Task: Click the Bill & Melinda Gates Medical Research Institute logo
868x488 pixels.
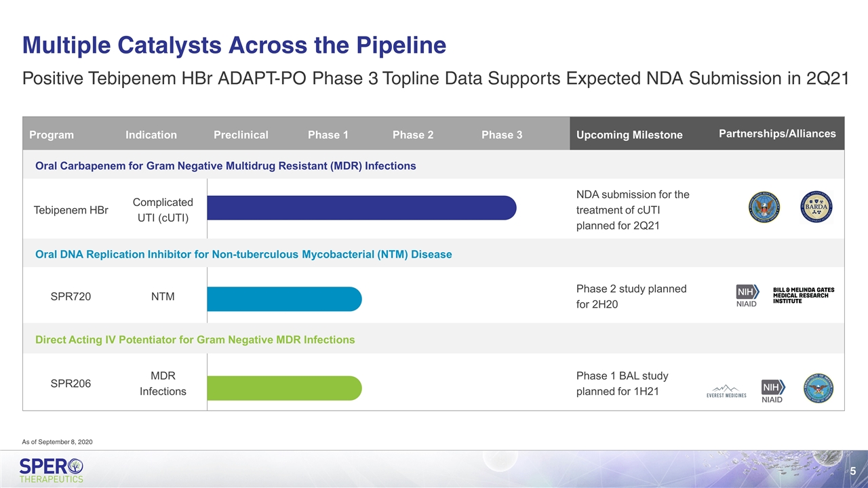Action: (804, 295)
